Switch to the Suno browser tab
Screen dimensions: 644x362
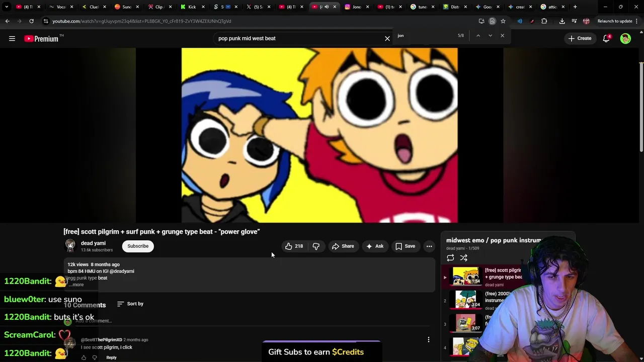point(126,7)
